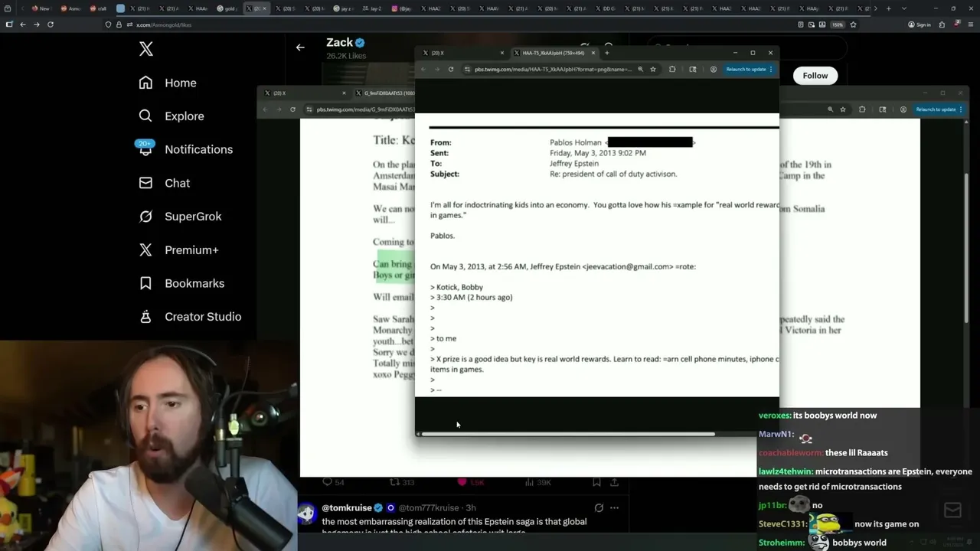Click Jeffrey Epstein in the To field
The image size is (980, 551).
point(574,164)
